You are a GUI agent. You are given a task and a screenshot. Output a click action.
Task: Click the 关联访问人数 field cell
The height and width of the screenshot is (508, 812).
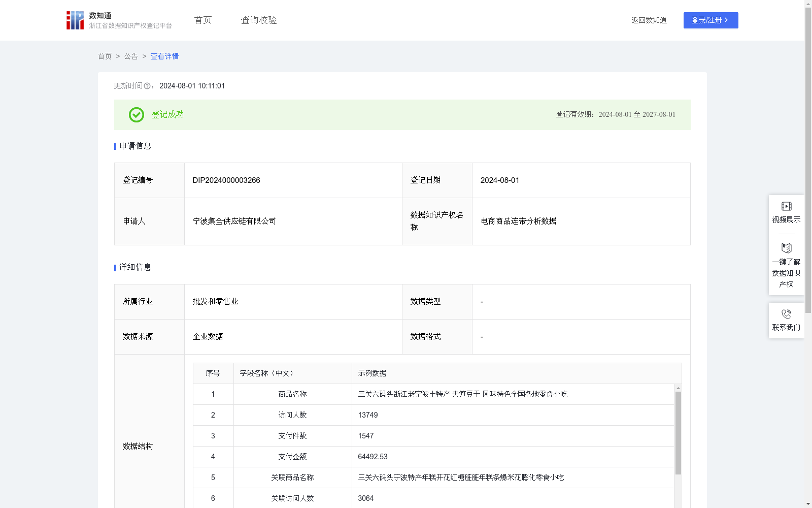click(293, 498)
